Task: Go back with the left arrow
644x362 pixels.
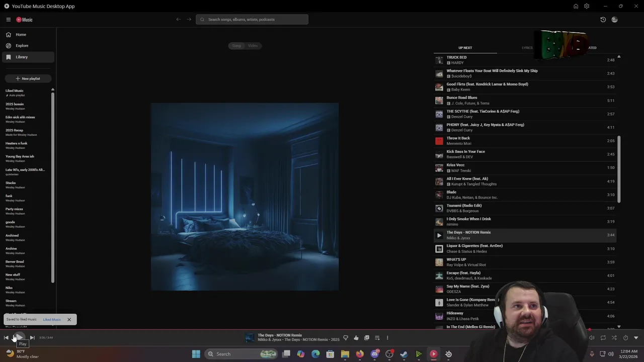Action: pyautogui.click(x=178, y=20)
